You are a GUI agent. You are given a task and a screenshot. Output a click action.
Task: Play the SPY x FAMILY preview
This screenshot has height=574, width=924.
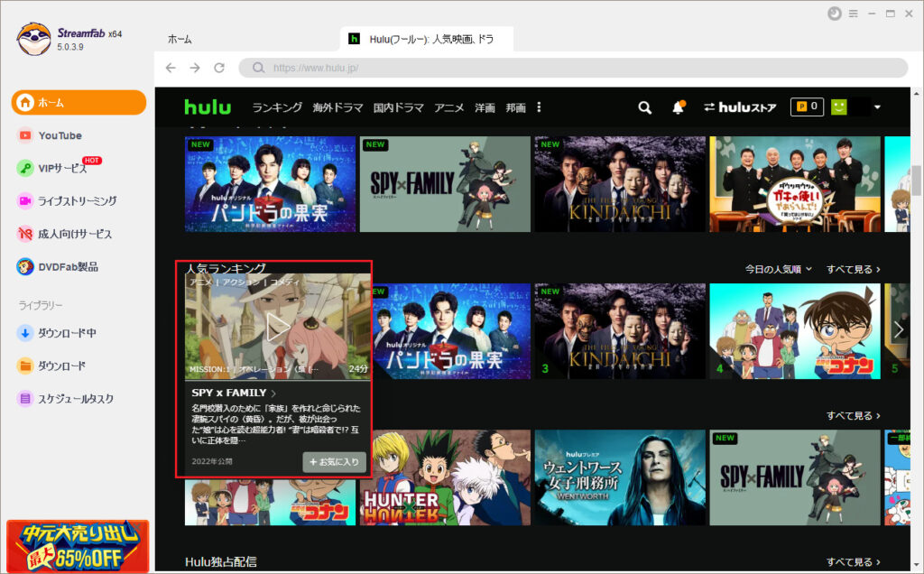(x=278, y=327)
